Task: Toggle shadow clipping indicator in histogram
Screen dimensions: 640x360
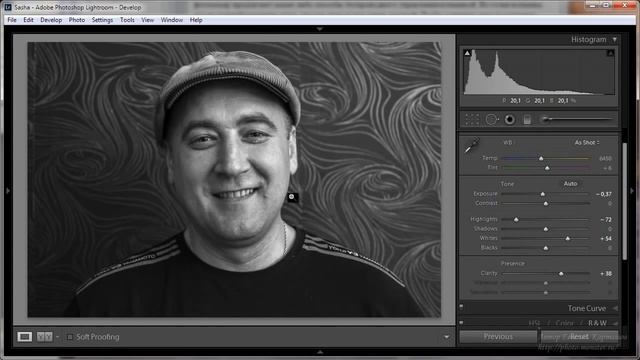Action: (467, 53)
